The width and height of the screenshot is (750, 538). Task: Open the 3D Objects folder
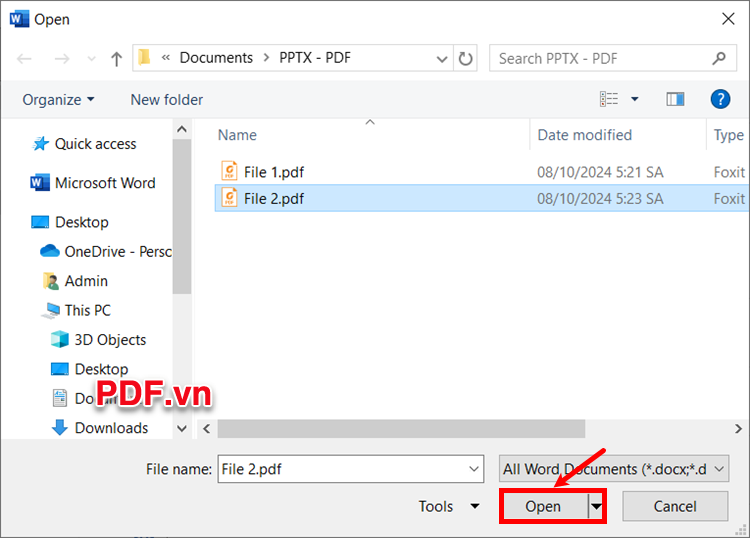[110, 340]
